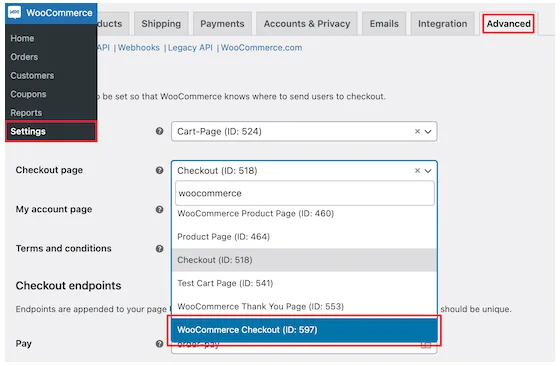Clear the Checkout (ID: 518) selection
The image size is (560, 366).
tap(417, 171)
